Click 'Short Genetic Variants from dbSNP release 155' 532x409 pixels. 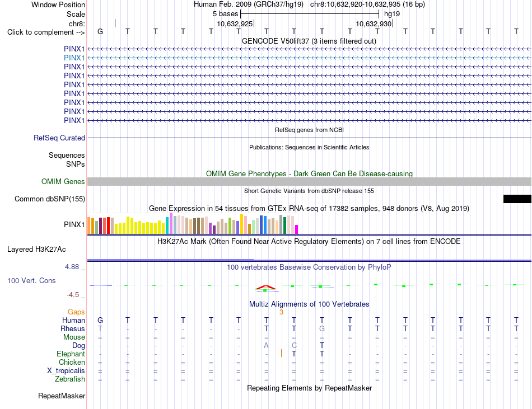click(309, 191)
